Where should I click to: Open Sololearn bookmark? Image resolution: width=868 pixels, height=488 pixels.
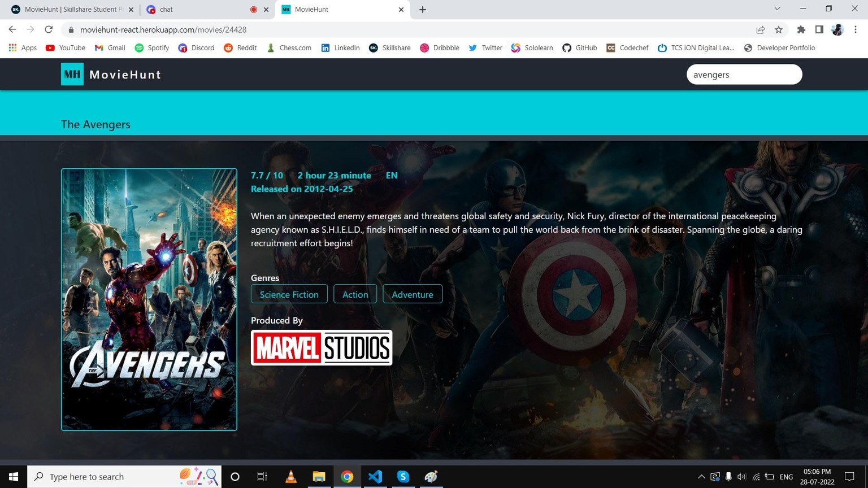tap(532, 48)
